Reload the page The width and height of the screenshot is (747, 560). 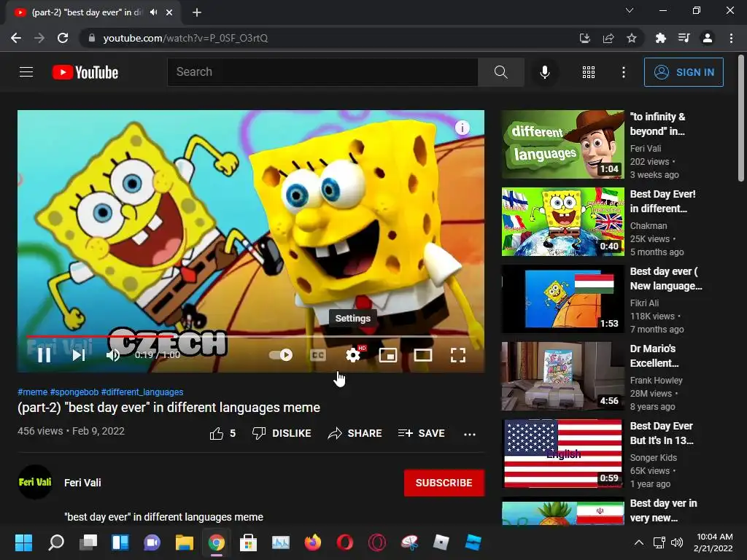63,38
